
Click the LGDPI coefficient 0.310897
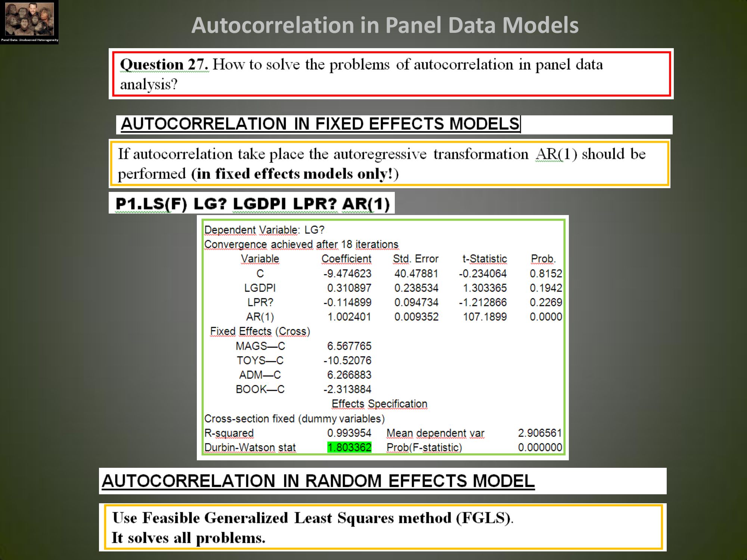349,288
